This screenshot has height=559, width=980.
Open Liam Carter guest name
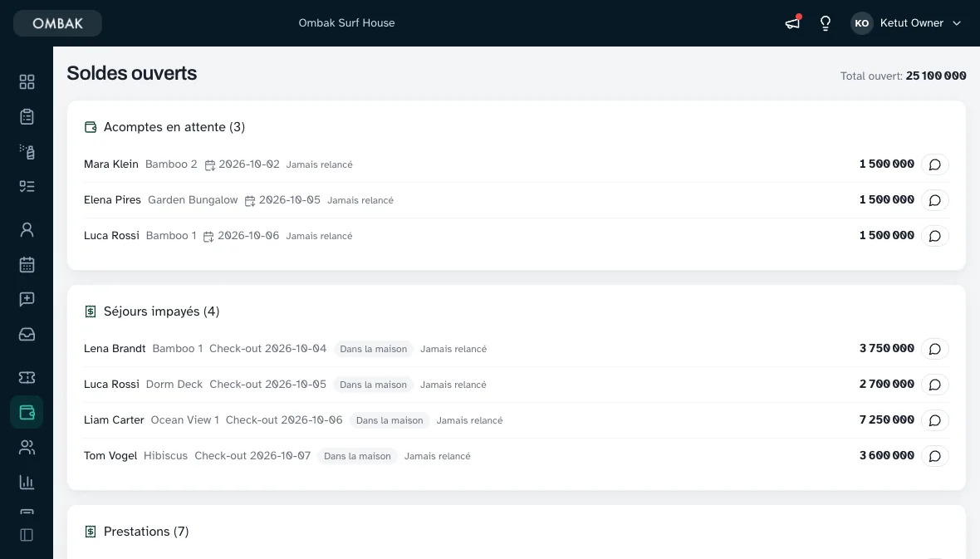click(x=114, y=419)
